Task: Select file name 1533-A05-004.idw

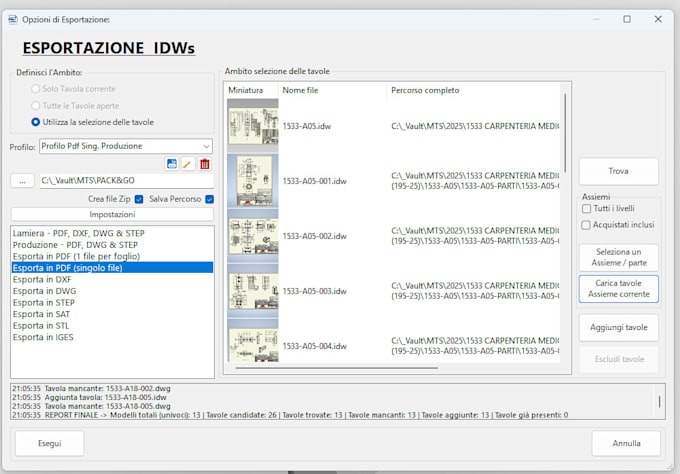Action: pyautogui.click(x=314, y=346)
